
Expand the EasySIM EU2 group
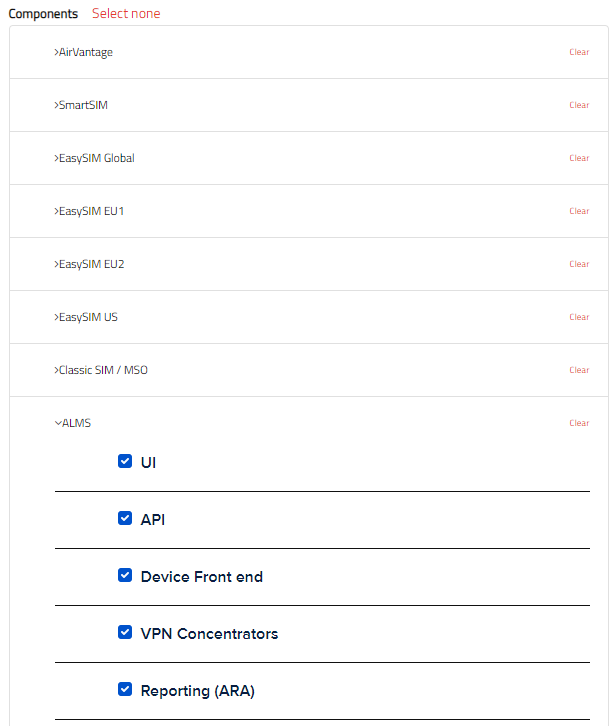pyautogui.click(x=89, y=264)
